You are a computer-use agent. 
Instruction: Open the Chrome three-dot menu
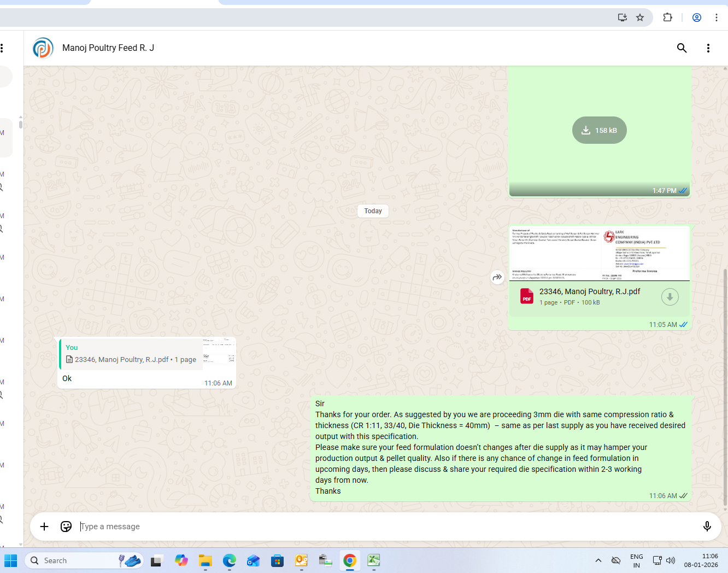[716, 17]
